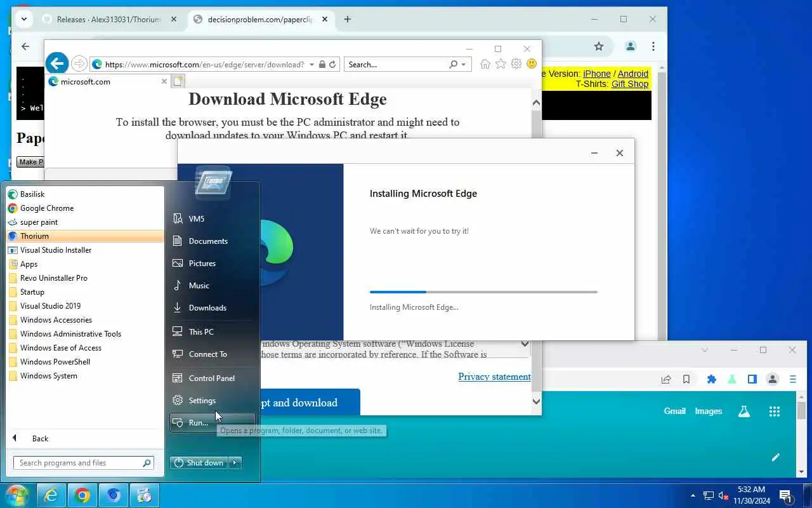Launch Google Chrome from Start menu list

pos(85,208)
